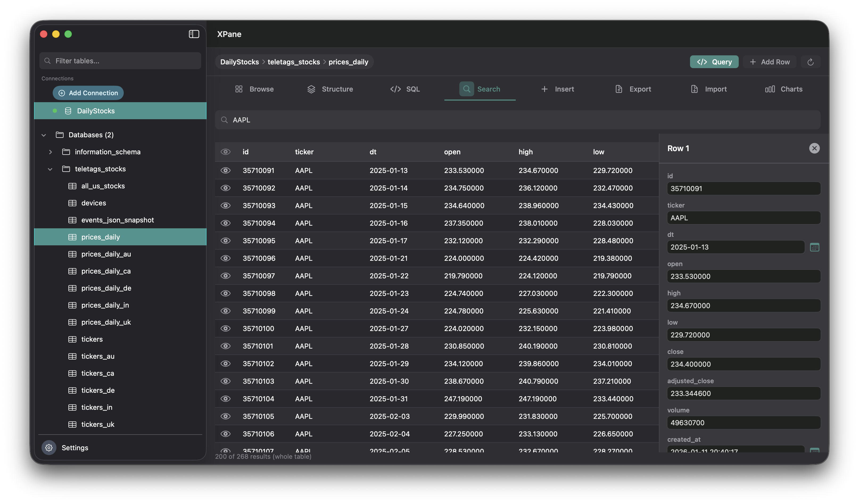Click the Charts bar icon
This screenshot has height=504, width=859.
point(770,89)
